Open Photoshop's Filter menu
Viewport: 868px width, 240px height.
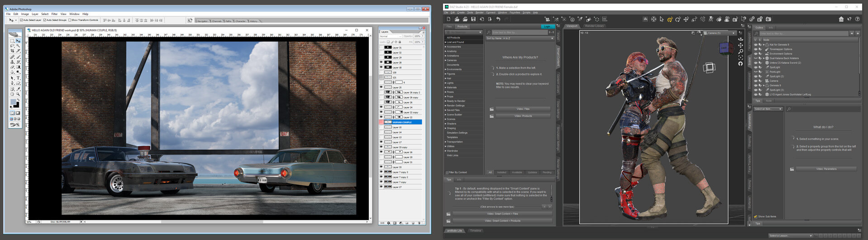tap(54, 14)
